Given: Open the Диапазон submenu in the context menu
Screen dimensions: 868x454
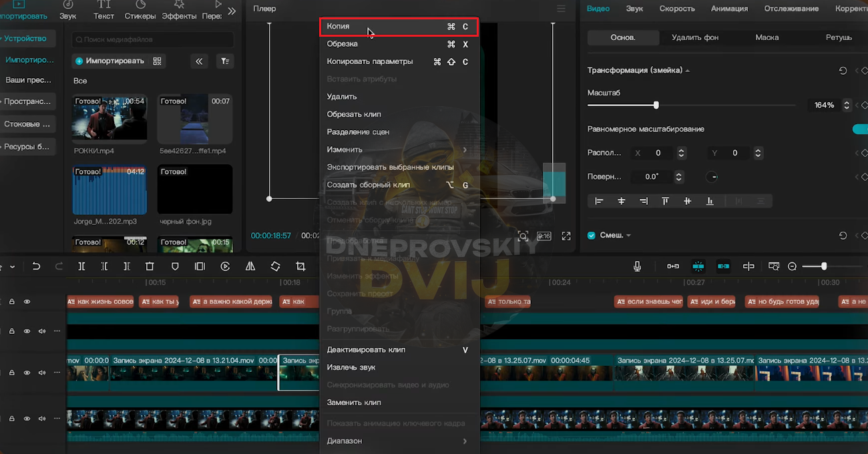Looking at the screenshot, I should pyautogui.click(x=399, y=441).
